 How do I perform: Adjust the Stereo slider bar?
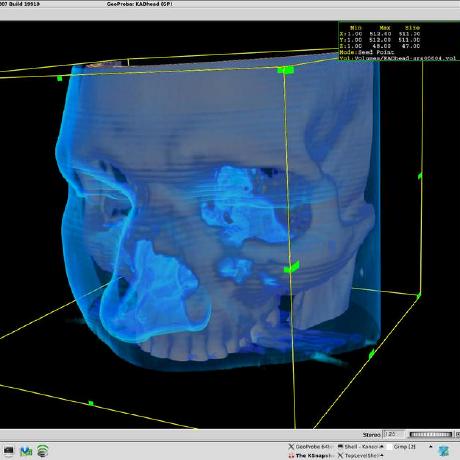431,434
